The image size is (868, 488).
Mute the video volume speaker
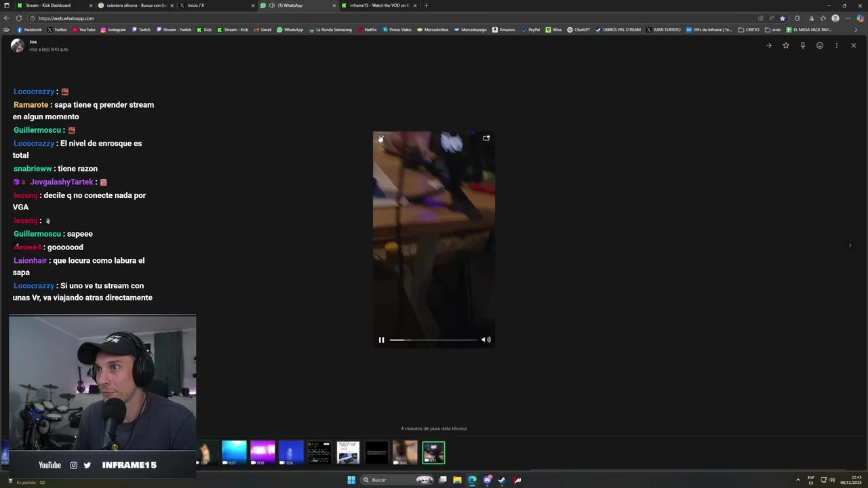click(x=486, y=340)
